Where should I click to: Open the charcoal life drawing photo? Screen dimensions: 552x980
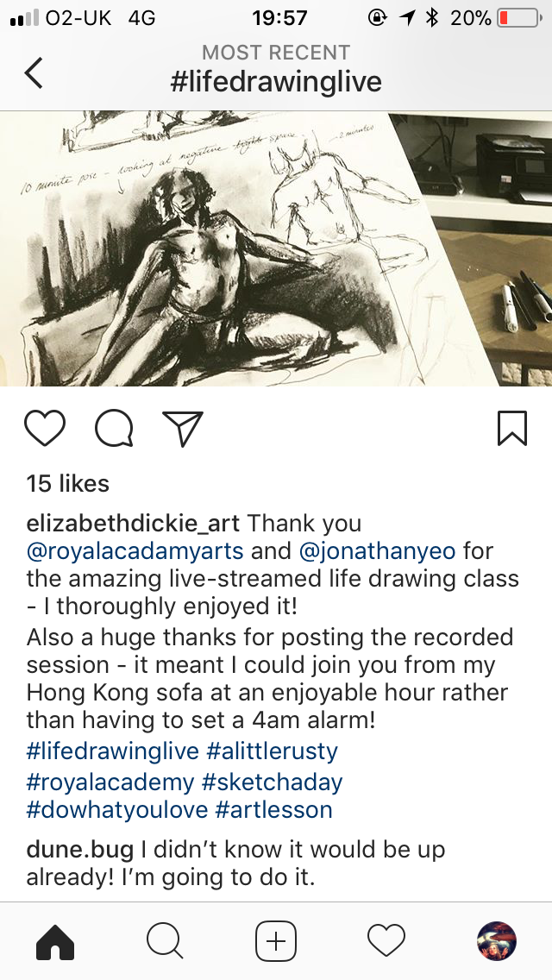coord(276,248)
